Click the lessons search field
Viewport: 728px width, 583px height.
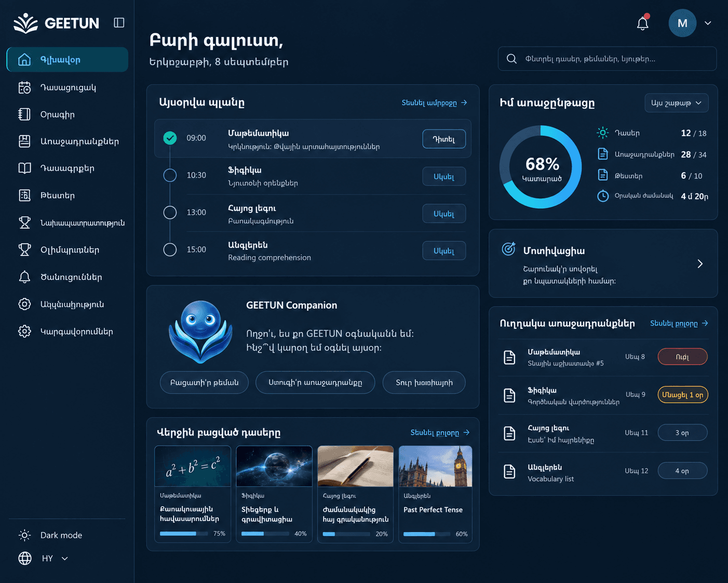tap(608, 59)
